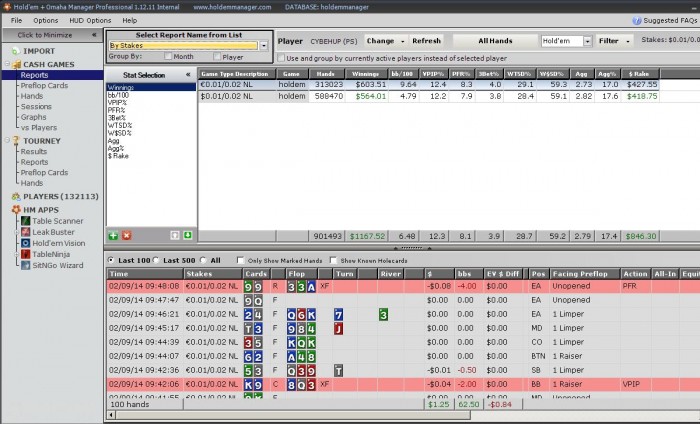Click Suggested FAQs help icon
The height and width of the screenshot is (424, 700).
(637, 21)
